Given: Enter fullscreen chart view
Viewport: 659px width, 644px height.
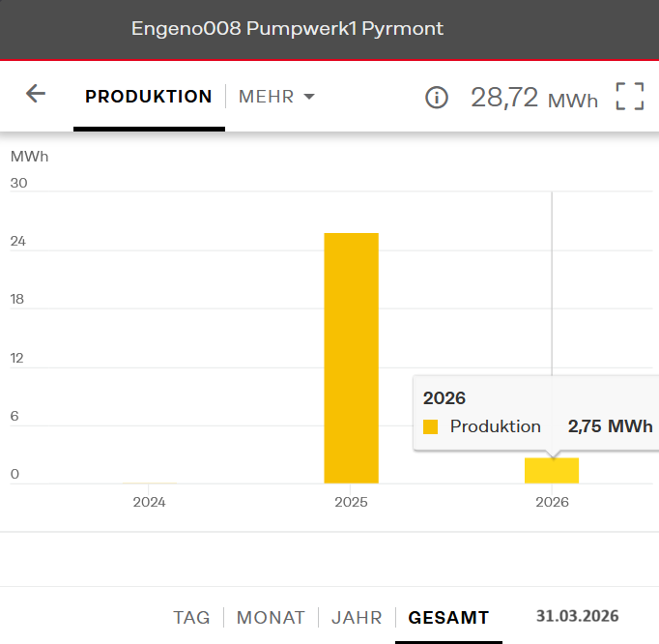Looking at the screenshot, I should point(629,97).
